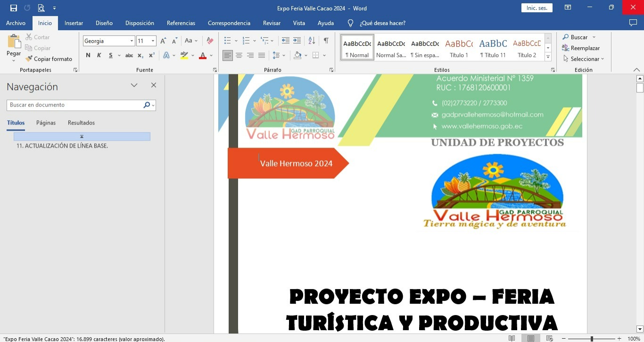Screen dimensions: 644x342
Task: Click the bulleted list icon
Action: (227, 41)
